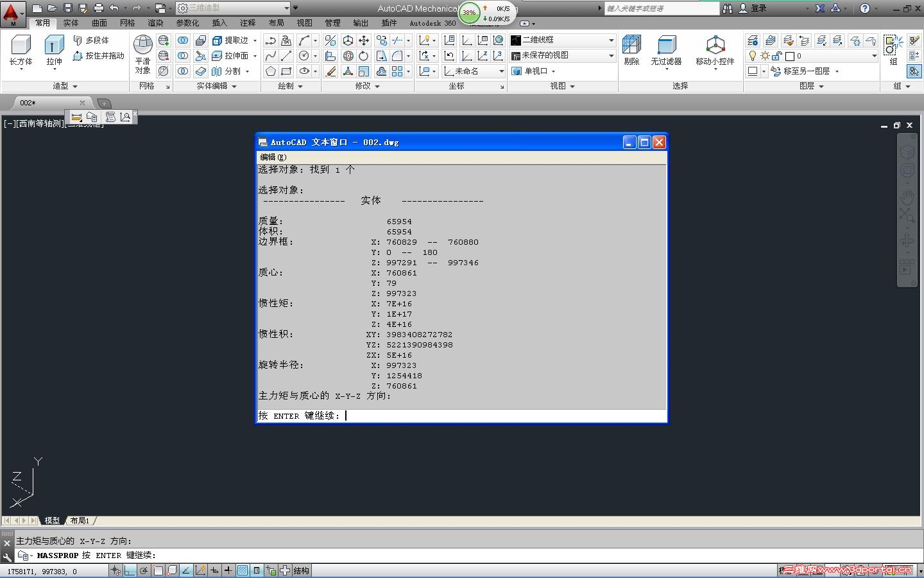This screenshot has width=924, height=578.
Task: Open the command line wrench settings
Action: pos(7,556)
